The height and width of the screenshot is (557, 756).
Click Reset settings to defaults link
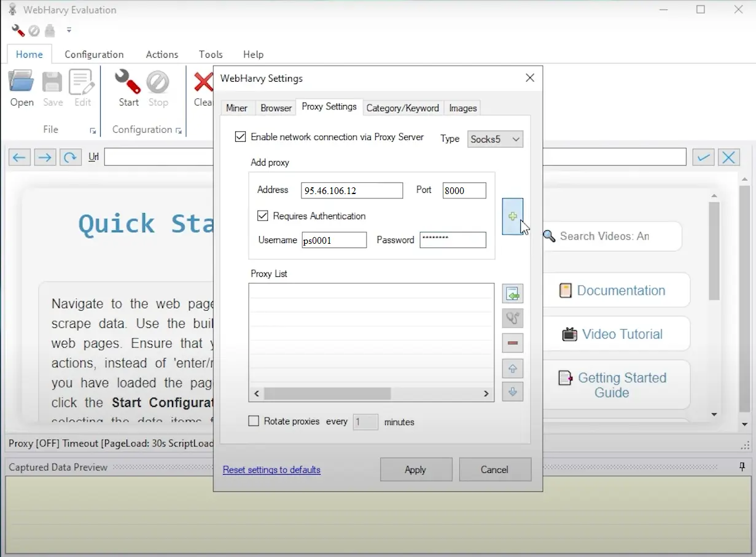point(271,470)
